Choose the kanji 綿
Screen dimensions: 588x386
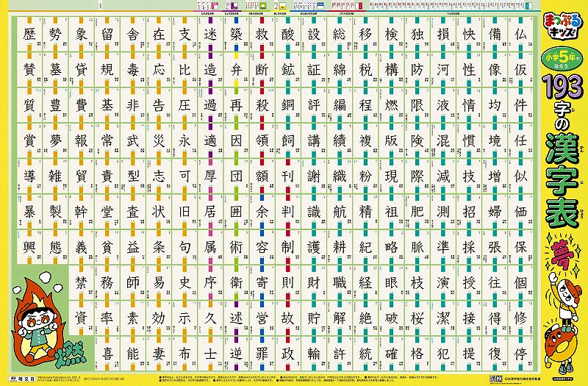click(340, 70)
